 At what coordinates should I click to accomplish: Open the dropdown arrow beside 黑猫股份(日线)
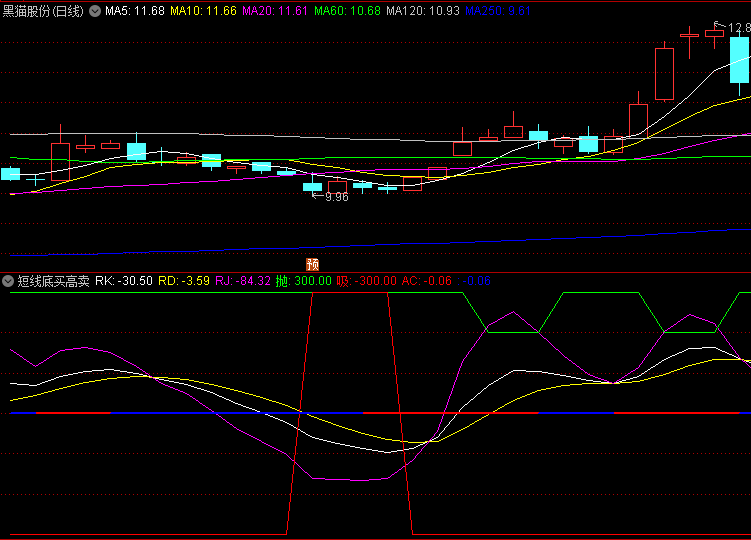[94, 11]
